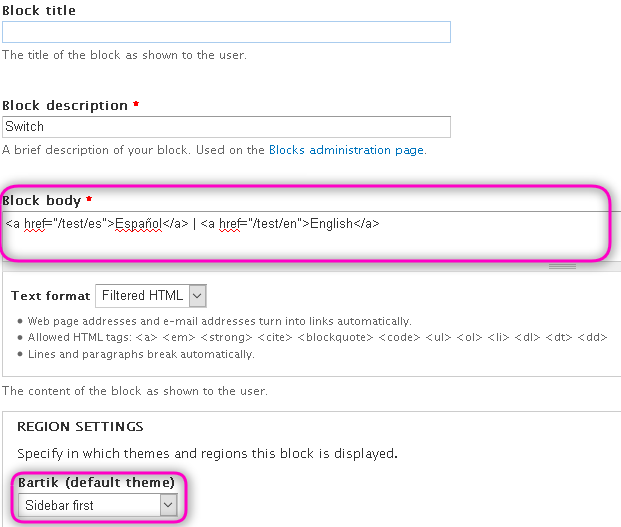Click the arrow button beside Sidebar first
Image resolution: width=621 pixels, height=527 pixels.
tap(168, 505)
